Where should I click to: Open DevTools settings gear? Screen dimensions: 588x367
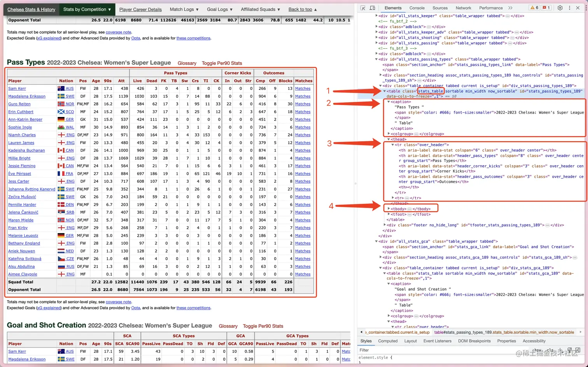(560, 8)
